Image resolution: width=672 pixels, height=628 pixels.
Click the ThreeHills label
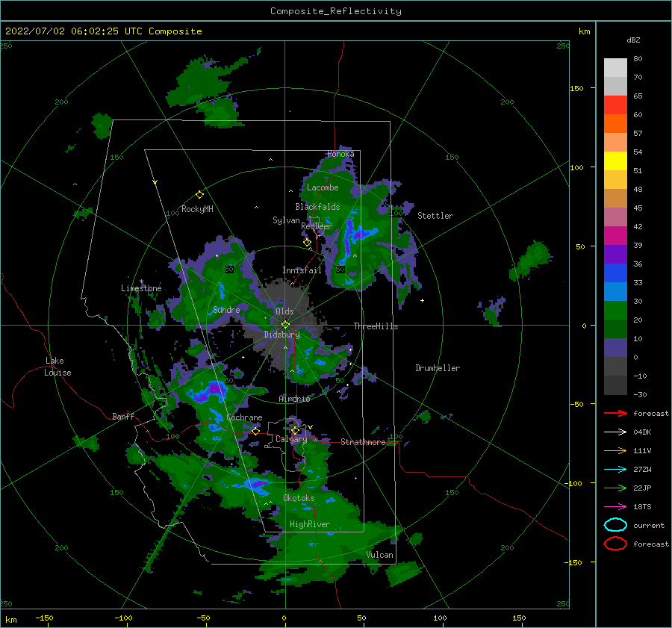click(x=376, y=326)
